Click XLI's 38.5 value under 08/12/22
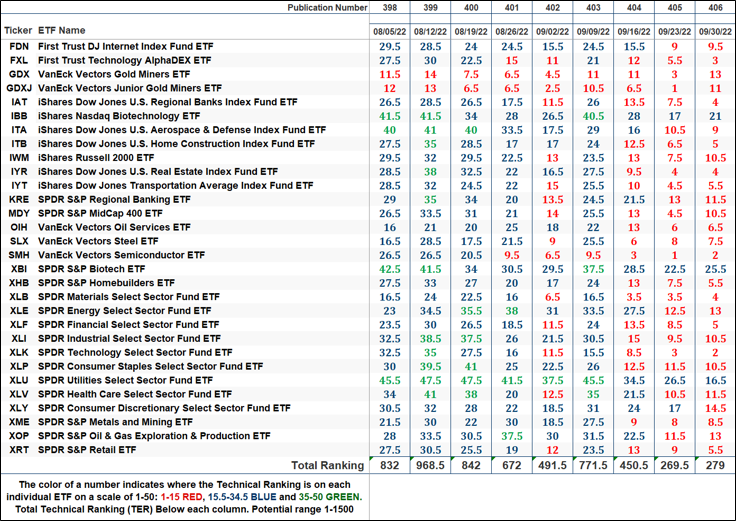 click(x=430, y=339)
